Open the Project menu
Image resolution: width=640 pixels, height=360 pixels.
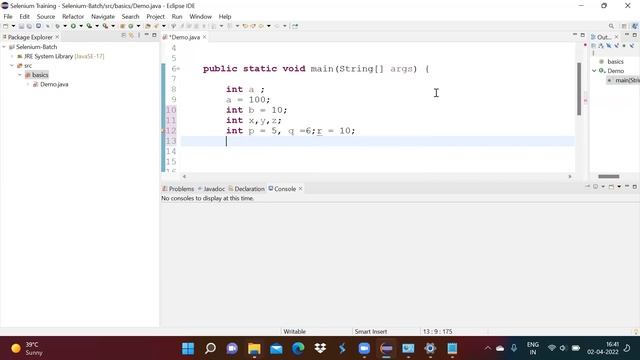point(156,17)
